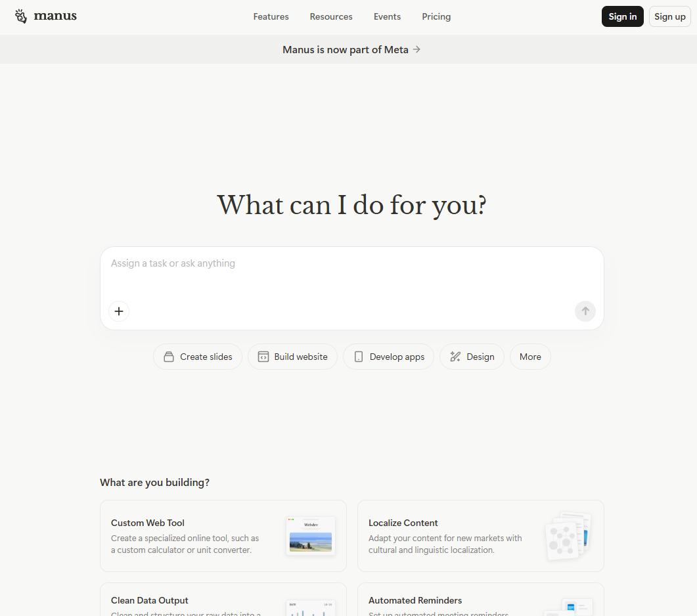Image resolution: width=697 pixels, height=616 pixels.
Task: Click the Create slides chip
Action: click(198, 357)
